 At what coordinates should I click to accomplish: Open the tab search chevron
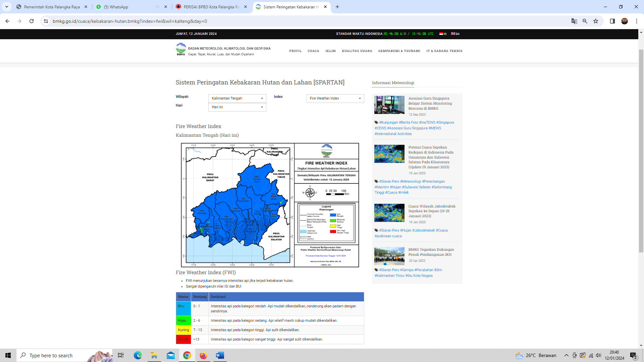[x=6, y=7]
